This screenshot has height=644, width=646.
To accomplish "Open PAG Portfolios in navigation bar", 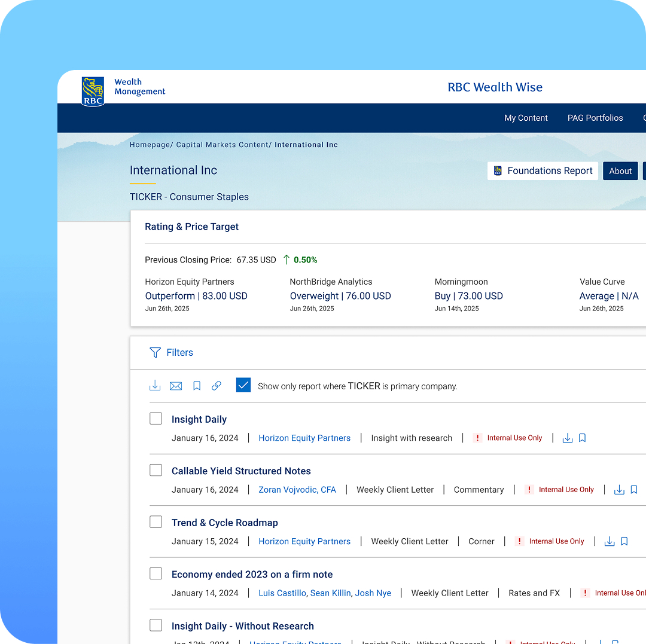I will point(595,118).
